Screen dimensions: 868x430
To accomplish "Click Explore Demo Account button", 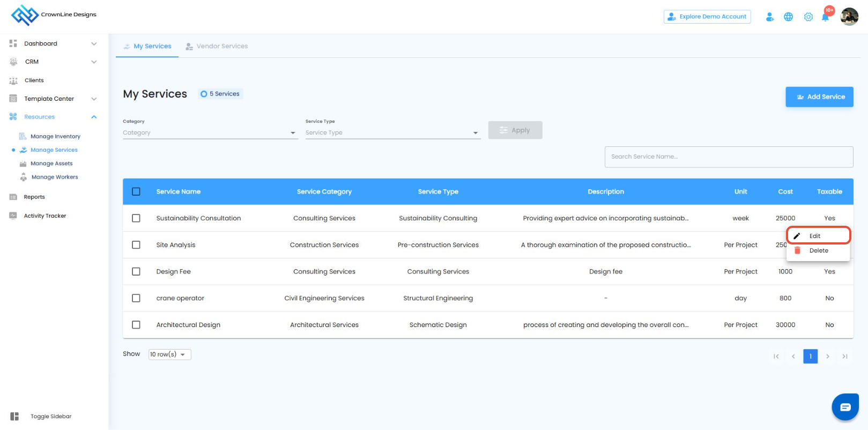I will click(x=707, y=17).
